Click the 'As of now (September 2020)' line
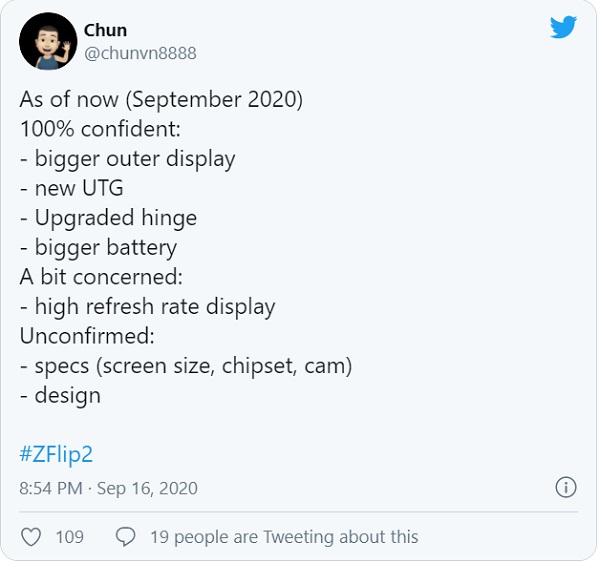Screen dimensions: 600x563 pyautogui.click(x=161, y=100)
